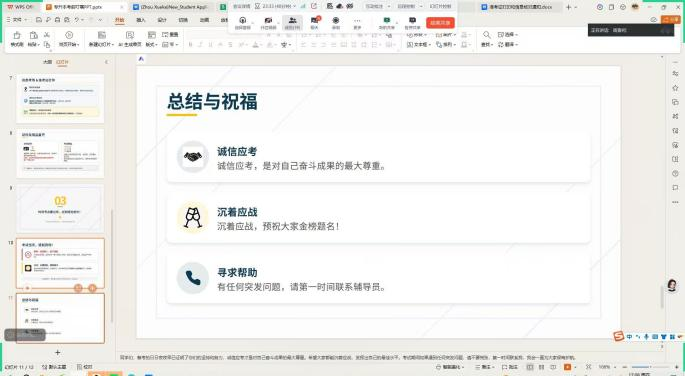The image size is (685, 376).
Task: Click the Reset button in ribbon
Action: click(x=170, y=34)
